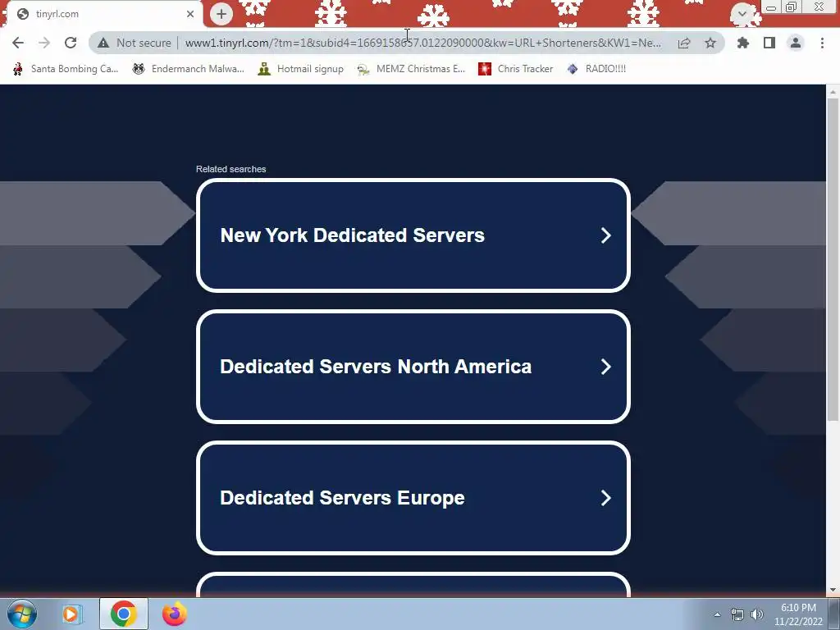
Task: Open the volume speaker tray icon
Action: click(x=757, y=614)
